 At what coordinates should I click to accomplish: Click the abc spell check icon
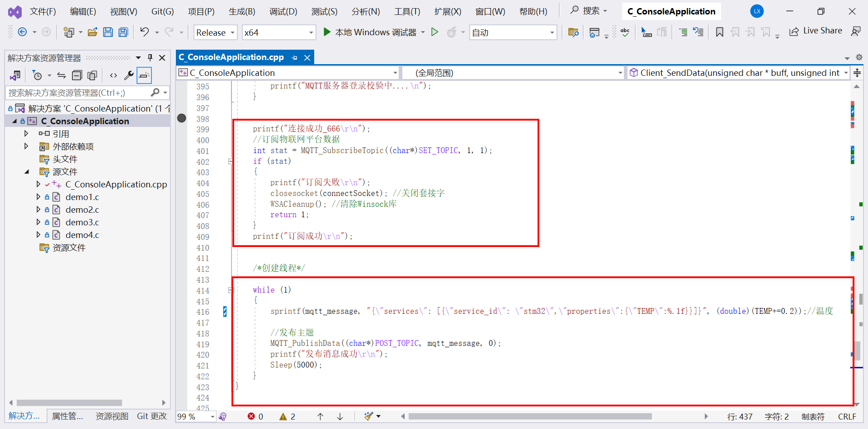[625, 32]
